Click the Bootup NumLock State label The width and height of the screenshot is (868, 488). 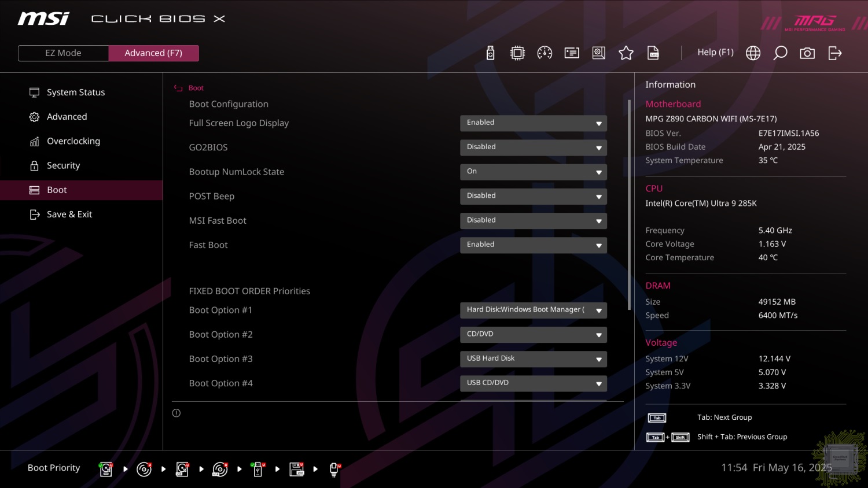click(236, 172)
